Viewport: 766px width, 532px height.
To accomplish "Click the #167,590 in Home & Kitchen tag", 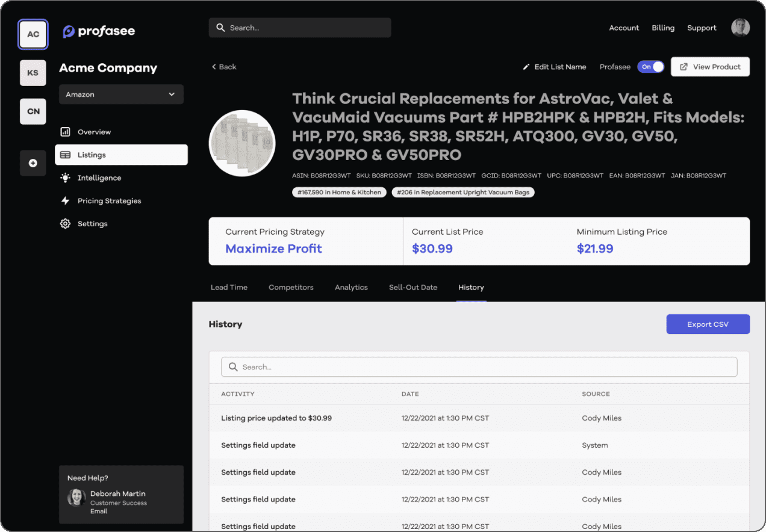I will (339, 193).
